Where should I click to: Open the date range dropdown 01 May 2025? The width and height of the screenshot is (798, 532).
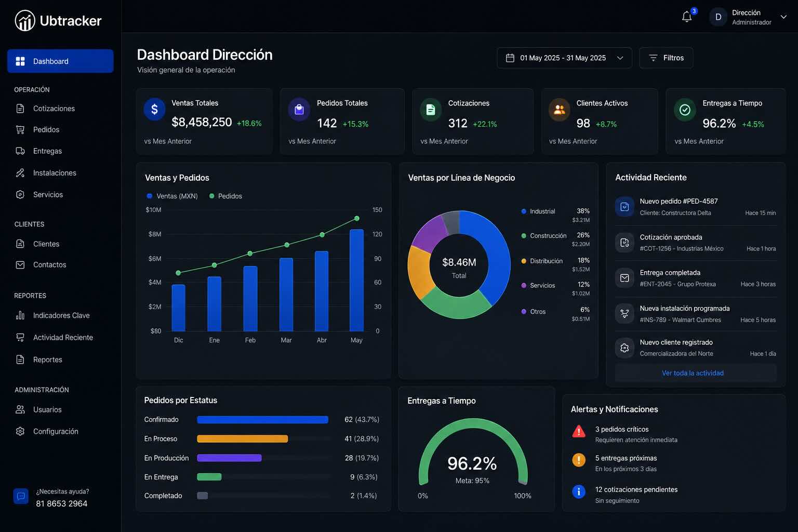click(x=564, y=58)
